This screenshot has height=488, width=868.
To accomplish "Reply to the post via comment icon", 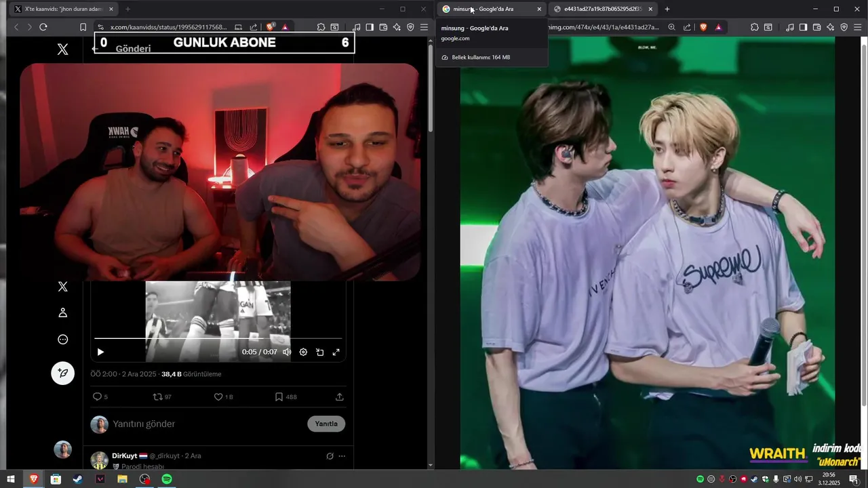I will point(97,396).
